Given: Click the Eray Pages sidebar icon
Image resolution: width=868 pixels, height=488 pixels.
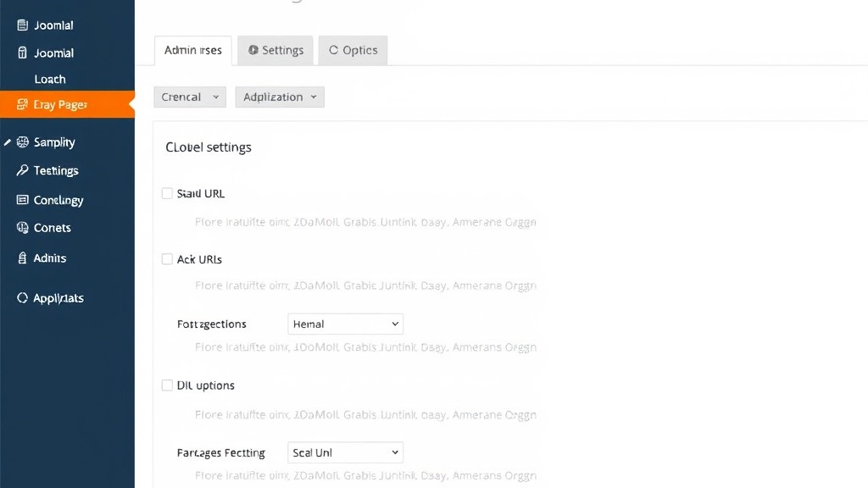Looking at the screenshot, I should [23, 105].
